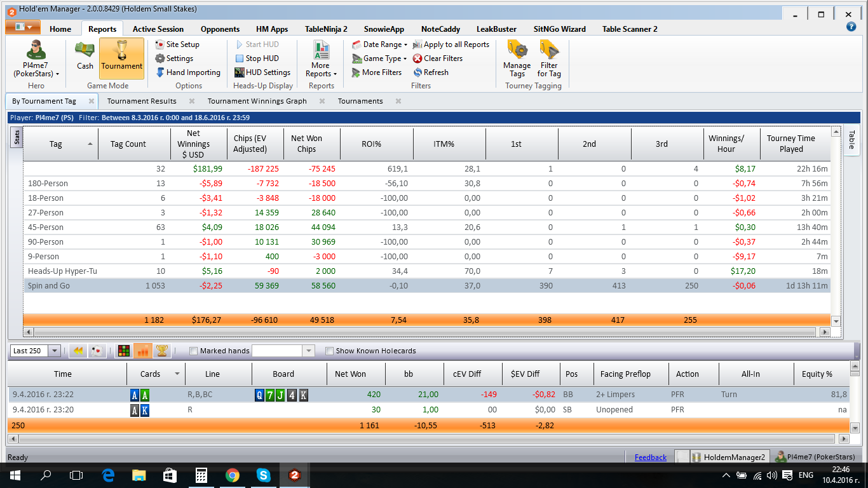868x488 pixels.
Task: Click Filter for Tag
Action: pyautogui.click(x=549, y=59)
